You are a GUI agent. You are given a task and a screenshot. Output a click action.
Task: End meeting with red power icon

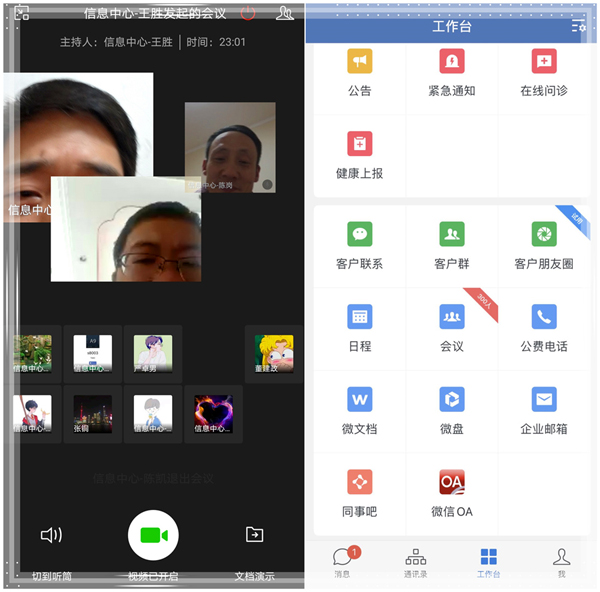click(248, 13)
